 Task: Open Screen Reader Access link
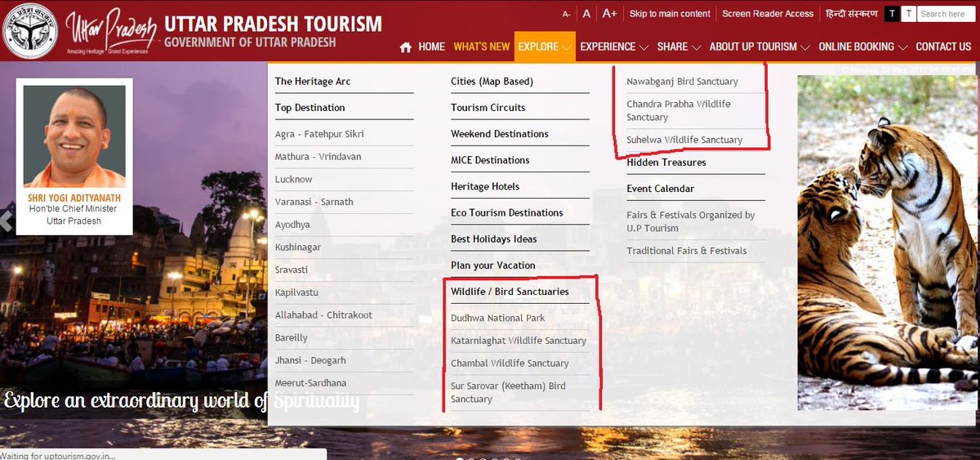coord(768,14)
